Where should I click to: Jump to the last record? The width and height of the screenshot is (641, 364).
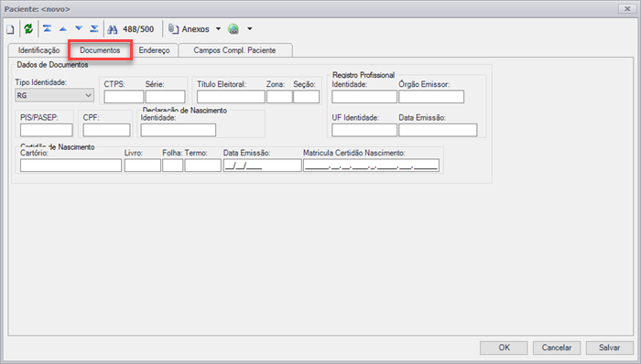94,28
